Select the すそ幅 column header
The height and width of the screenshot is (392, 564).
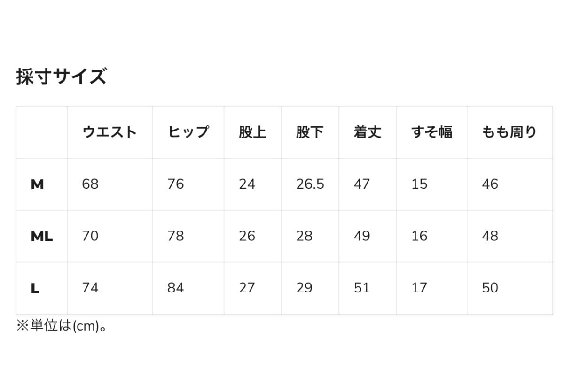point(431,132)
